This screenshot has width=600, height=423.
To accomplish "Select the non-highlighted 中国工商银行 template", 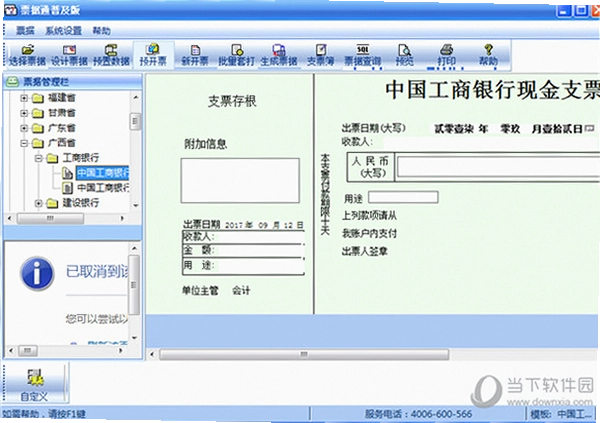I will 103,188.
